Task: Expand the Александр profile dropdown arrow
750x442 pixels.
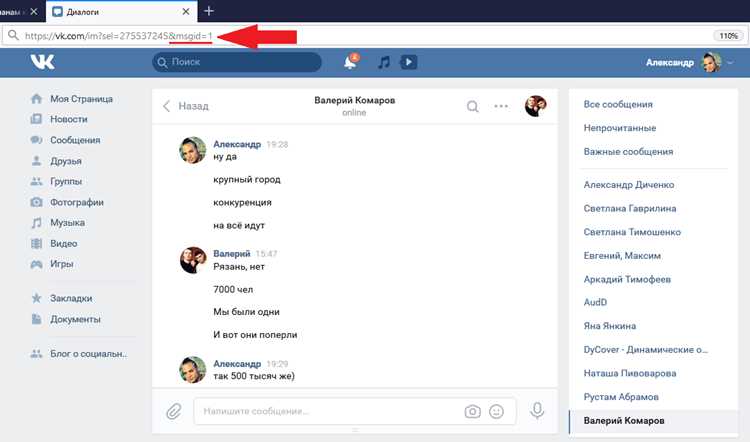Action: (x=730, y=63)
